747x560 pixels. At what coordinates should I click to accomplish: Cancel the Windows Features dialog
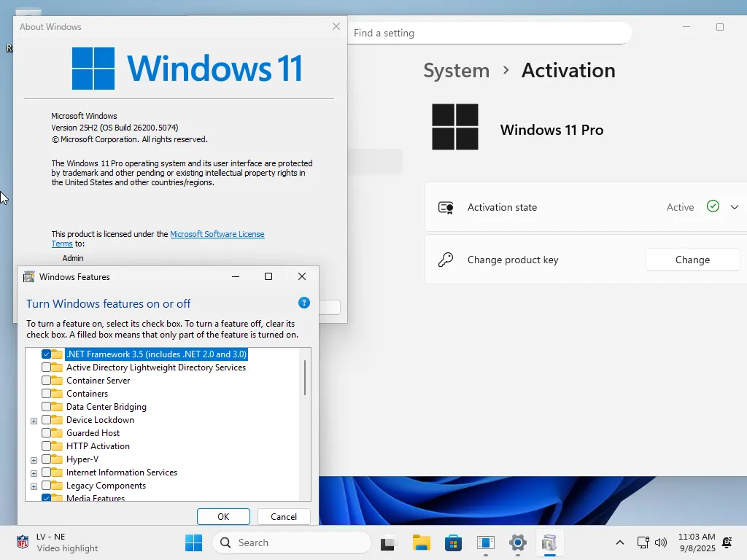click(284, 517)
